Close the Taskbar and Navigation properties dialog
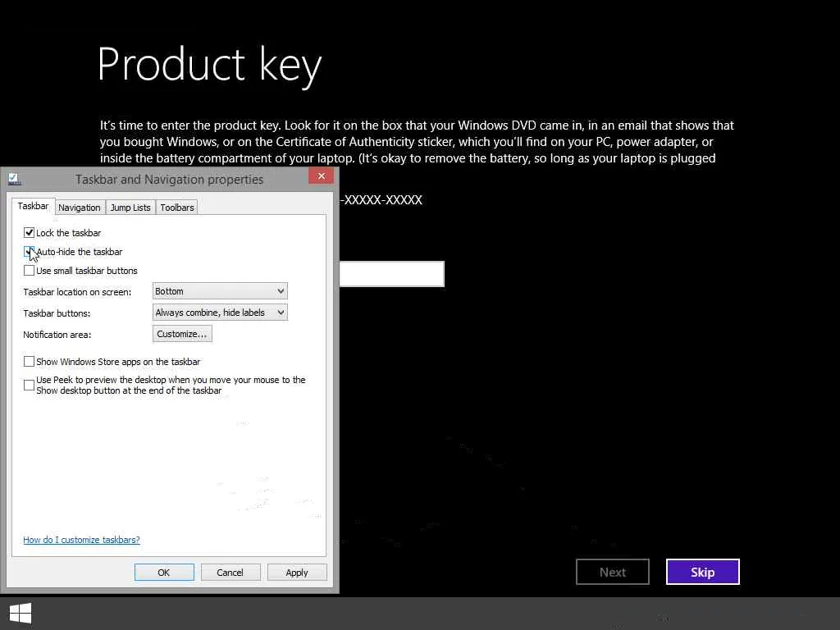Viewport: 840px width, 630px height. click(321, 176)
